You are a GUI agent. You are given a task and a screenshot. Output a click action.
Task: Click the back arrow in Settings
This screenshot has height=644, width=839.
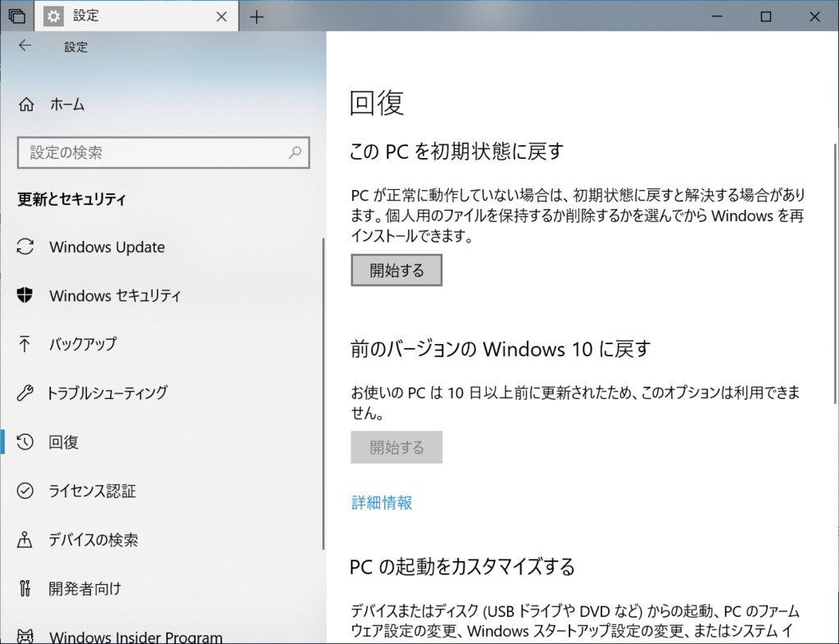[x=25, y=46]
